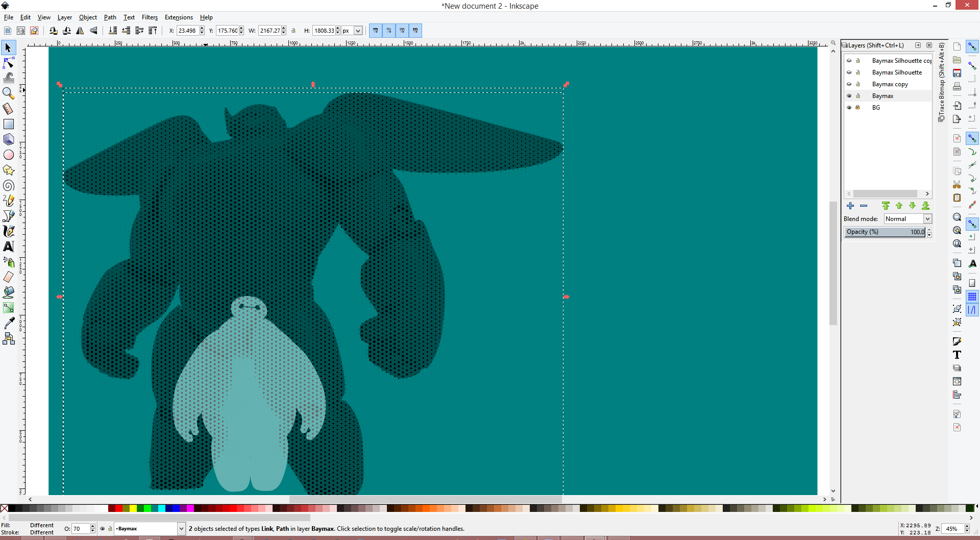The image size is (980, 540).
Task: Increase X coordinate spinner
Action: [202, 28]
